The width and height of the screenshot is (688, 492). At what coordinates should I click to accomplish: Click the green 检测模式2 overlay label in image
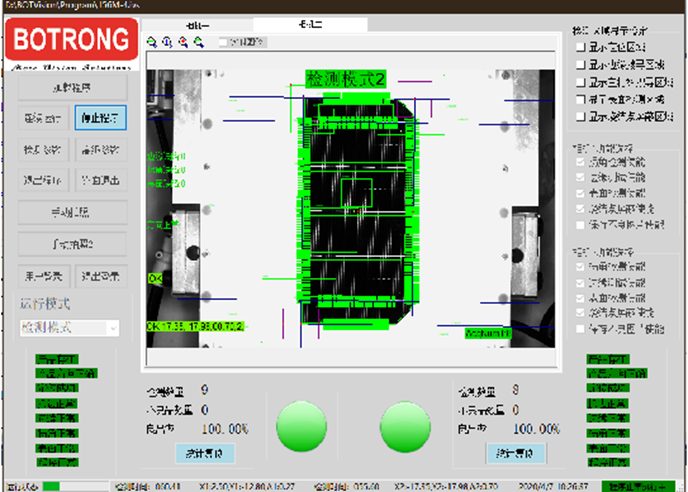346,79
